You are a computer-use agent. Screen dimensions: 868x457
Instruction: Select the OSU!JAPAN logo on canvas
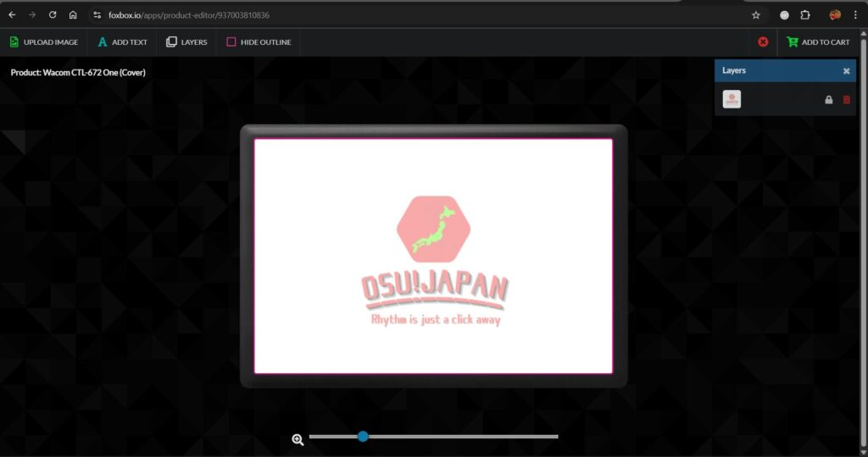tap(434, 261)
